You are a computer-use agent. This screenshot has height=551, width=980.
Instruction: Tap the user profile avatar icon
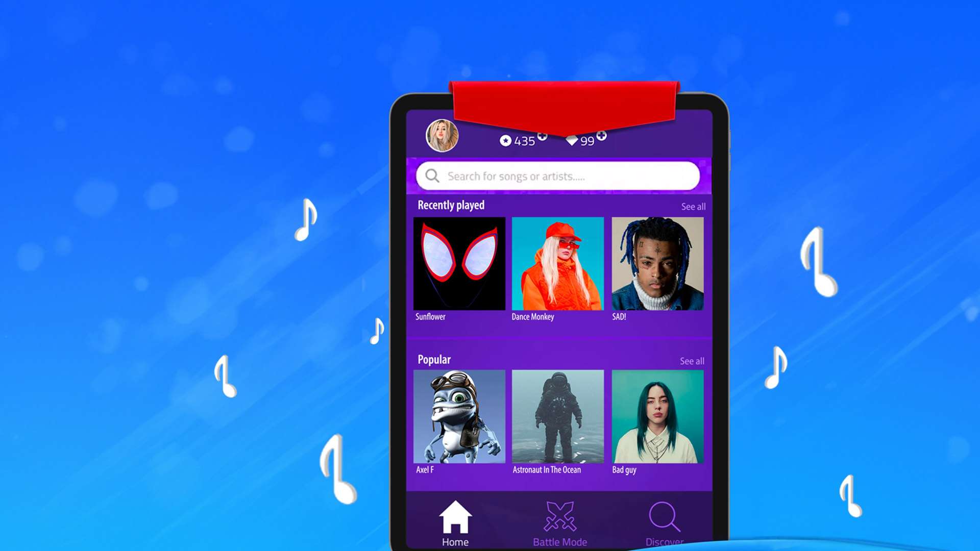441,136
